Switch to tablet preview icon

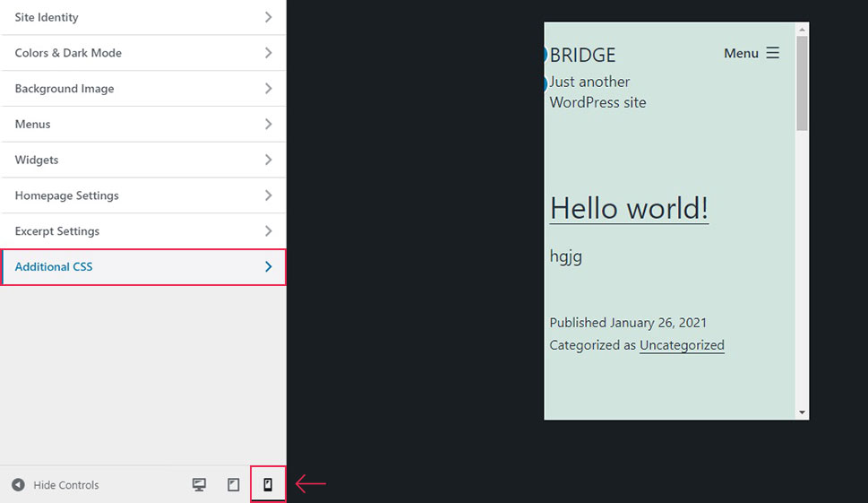coord(234,485)
